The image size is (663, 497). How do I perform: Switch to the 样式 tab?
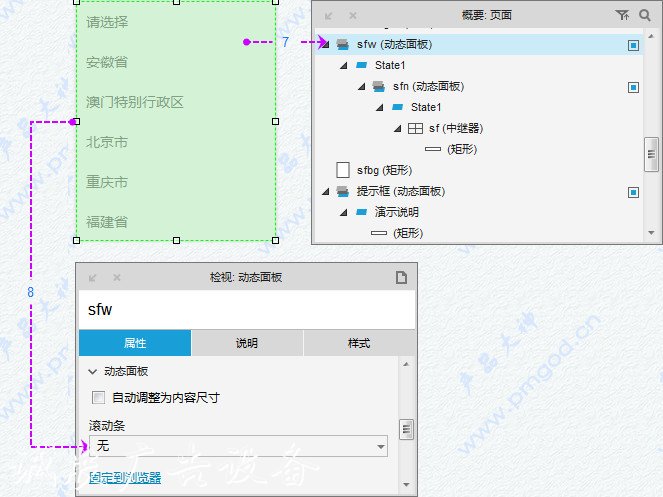(x=359, y=343)
